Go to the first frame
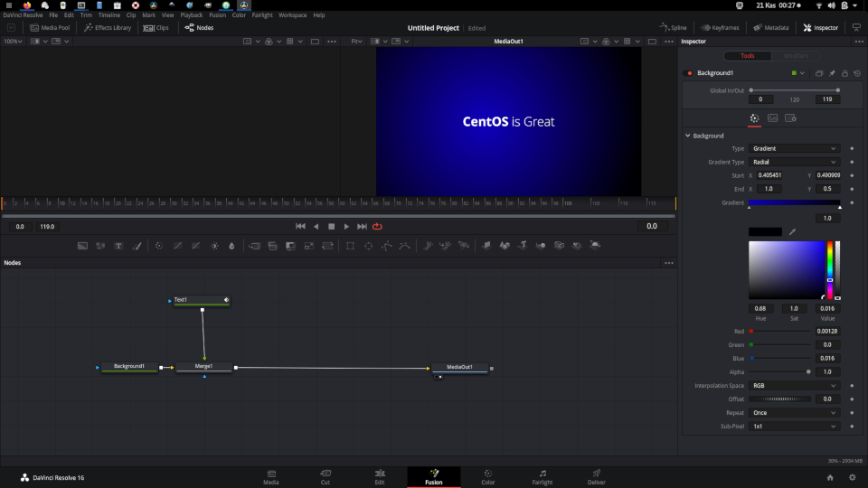 300,226
